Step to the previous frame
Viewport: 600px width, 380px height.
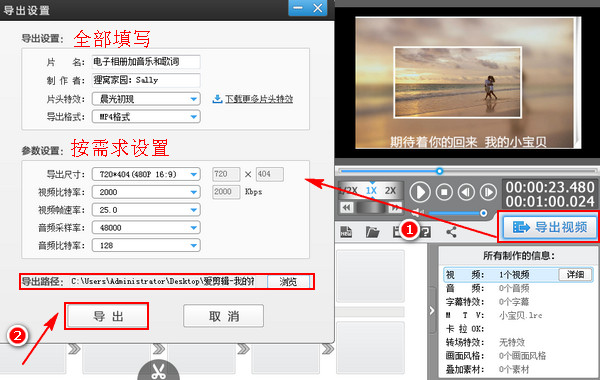[x=466, y=192]
